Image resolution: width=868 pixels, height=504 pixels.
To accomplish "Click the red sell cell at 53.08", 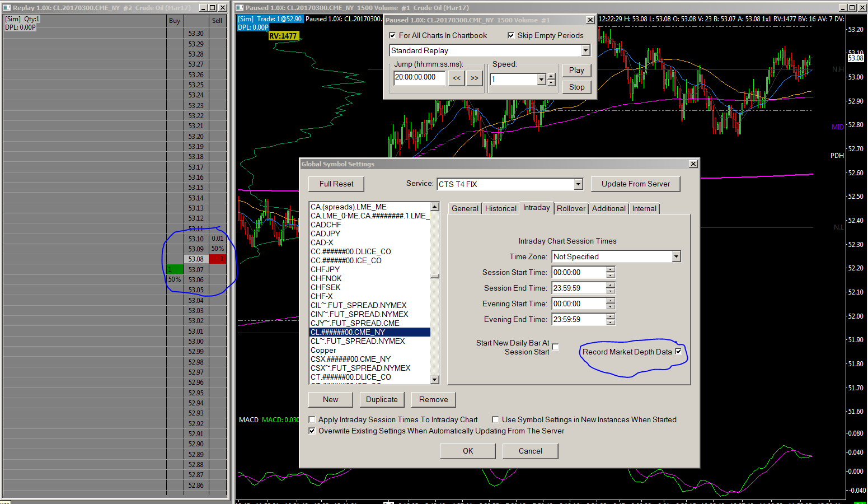I will coord(217,259).
